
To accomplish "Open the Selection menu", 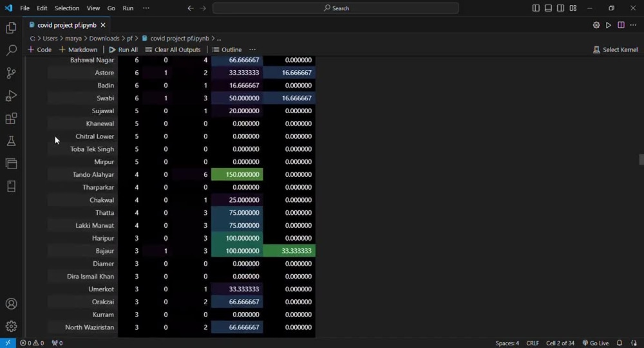I will tap(67, 8).
